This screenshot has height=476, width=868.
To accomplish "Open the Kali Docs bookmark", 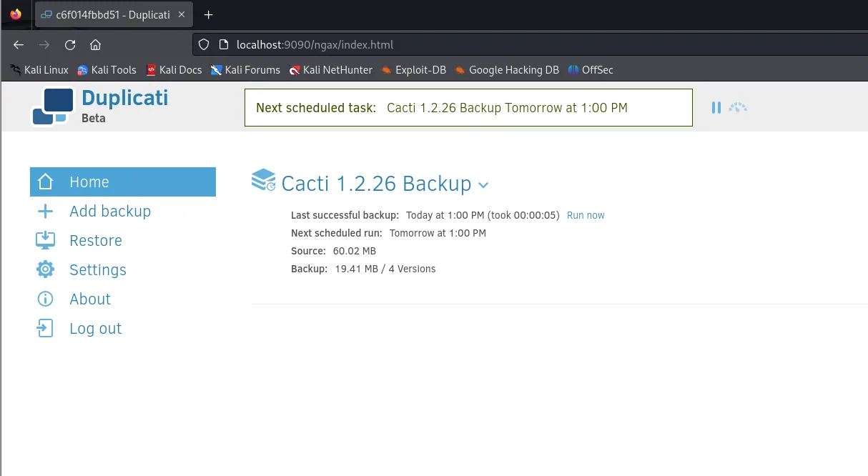I will 174,69.
